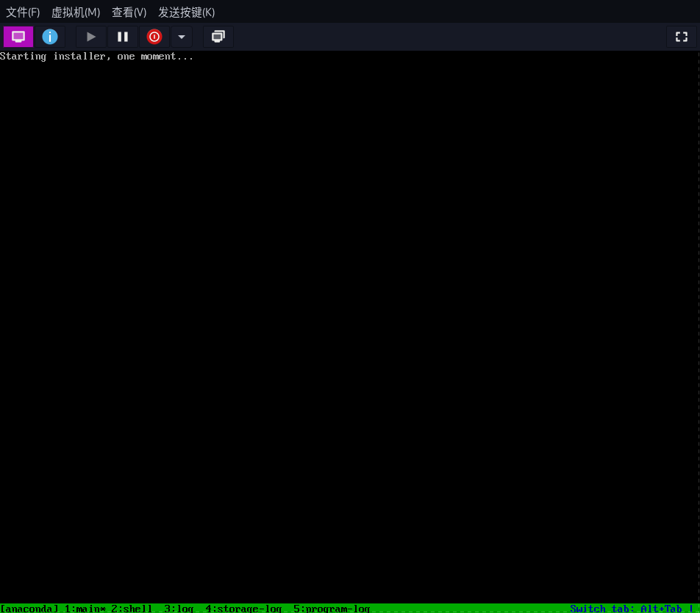Open the 发送按键(K) menu
Viewport: 700px width, 613px height.
(187, 12)
